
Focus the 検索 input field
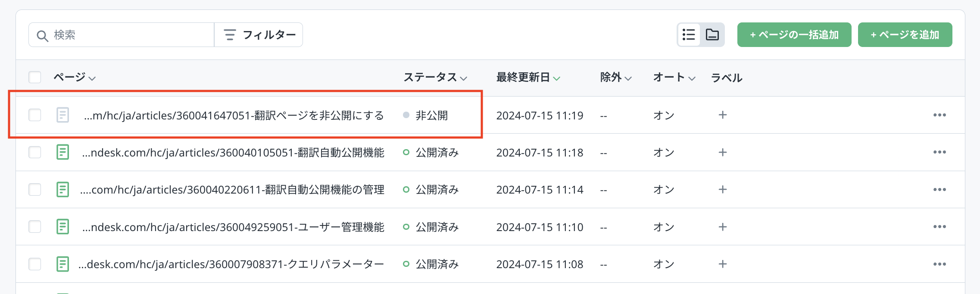click(x=129, y=35)
